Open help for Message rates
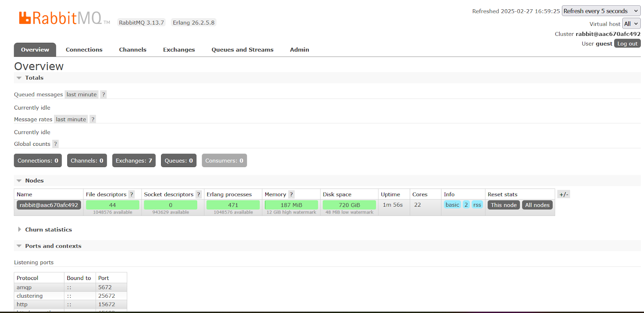The image size is (644, 313). [93, 119]
